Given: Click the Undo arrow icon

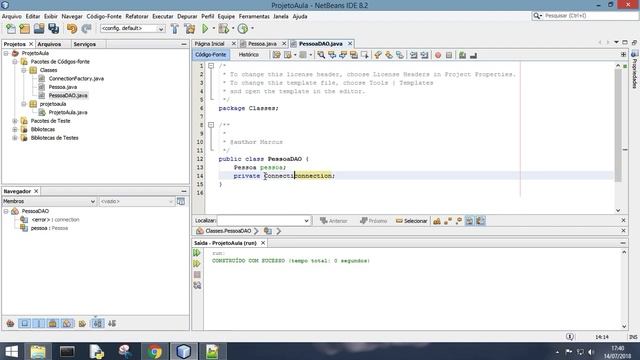Looking at the screenshot, I should pyautogui.click(x=72, y=29).
